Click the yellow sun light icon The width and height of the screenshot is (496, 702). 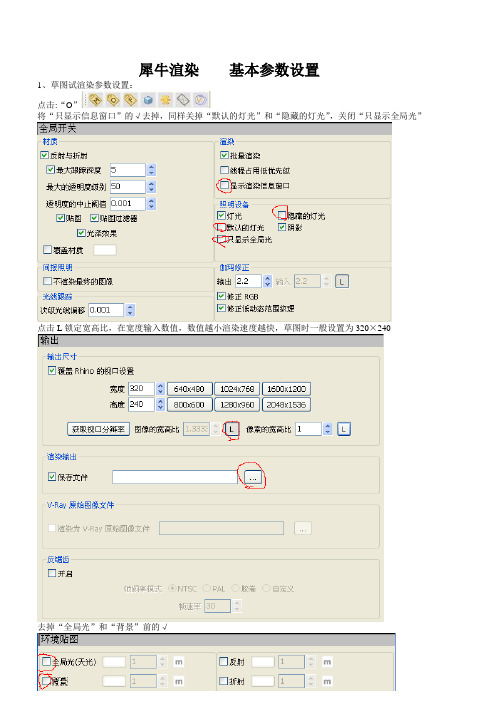point(166,99)
